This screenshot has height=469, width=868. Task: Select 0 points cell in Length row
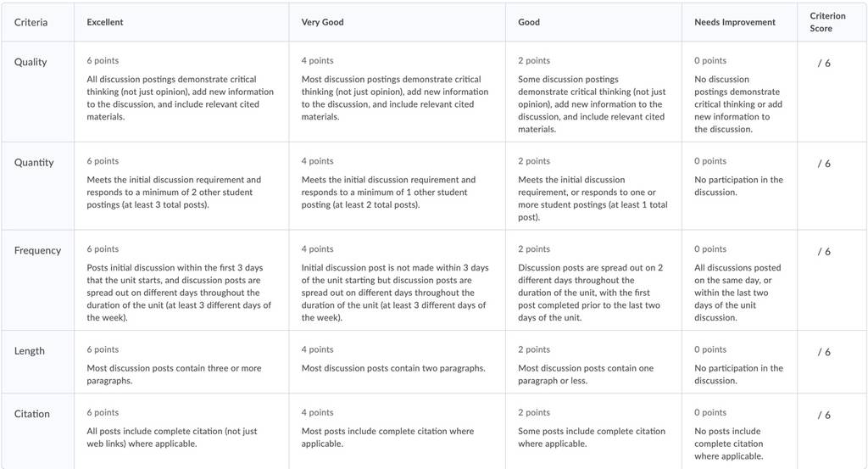(x=739, y=362)
